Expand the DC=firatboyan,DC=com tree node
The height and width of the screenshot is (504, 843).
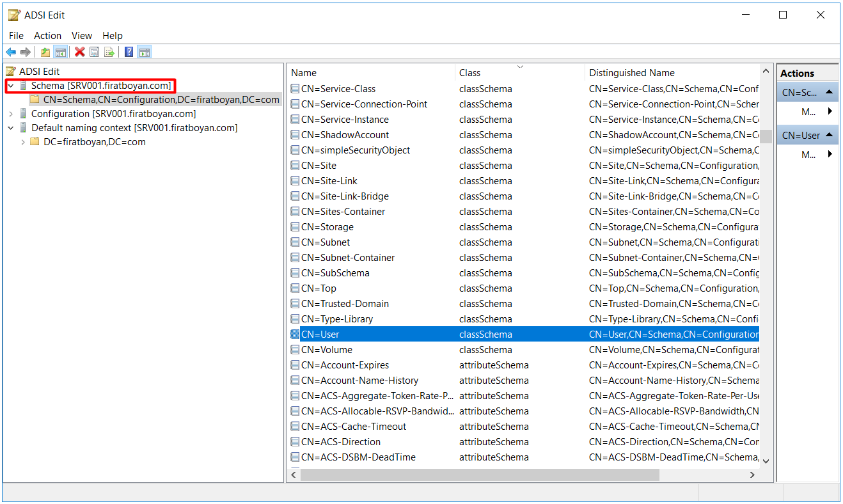[x=23, y=142]
